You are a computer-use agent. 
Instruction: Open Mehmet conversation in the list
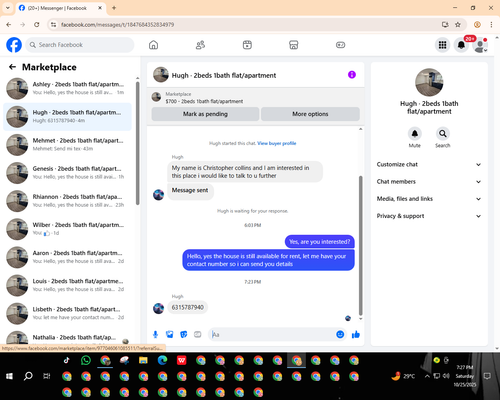coord(67,145)
